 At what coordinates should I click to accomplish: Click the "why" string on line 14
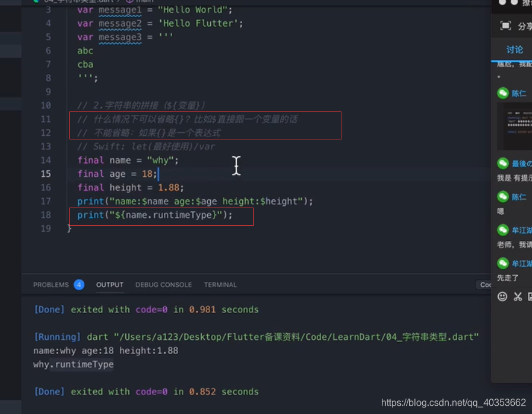pos(160,160)
